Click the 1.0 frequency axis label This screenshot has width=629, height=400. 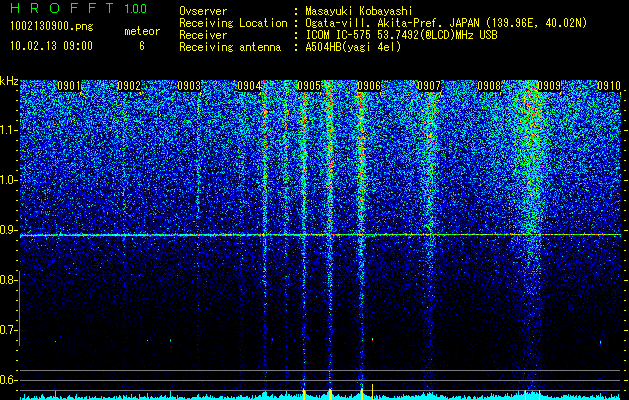pos(7,180)
